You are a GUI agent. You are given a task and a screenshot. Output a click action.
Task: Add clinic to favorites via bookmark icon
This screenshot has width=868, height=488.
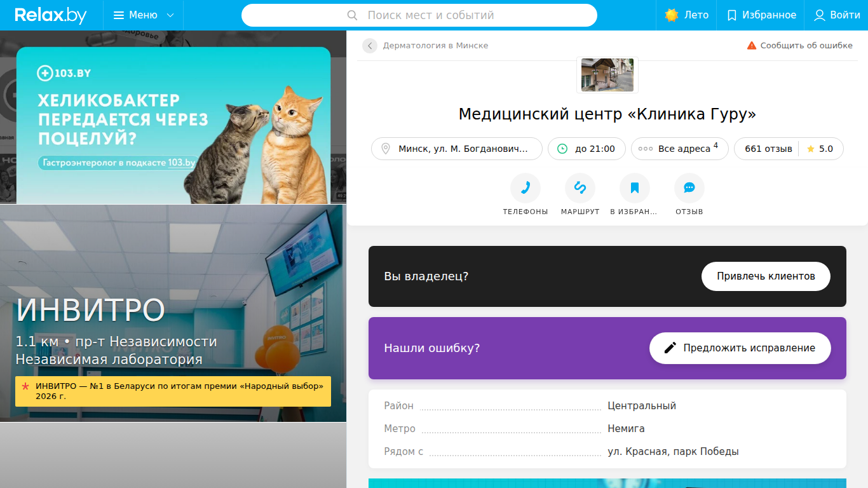[635, 188]
